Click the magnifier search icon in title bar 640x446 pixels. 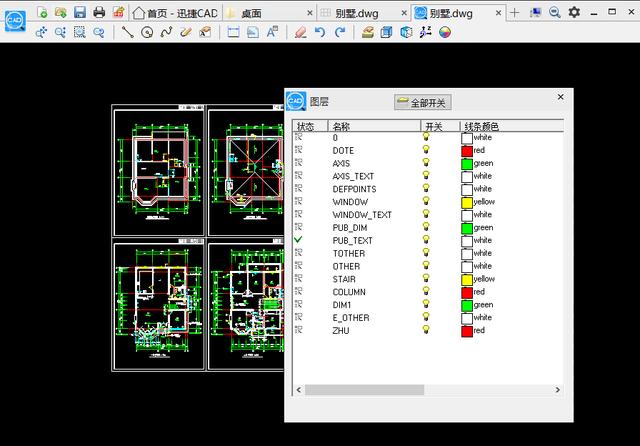pyautogui.click(x=554, y=13)
